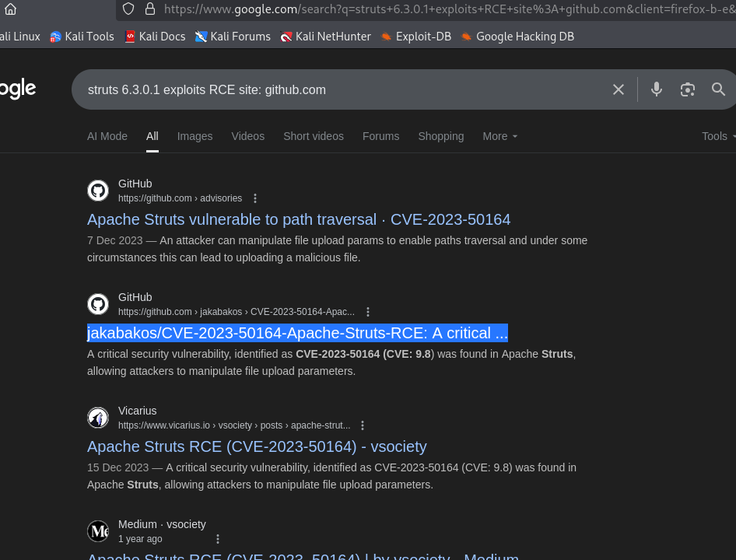Image resolution: width=736 pixels, height=560 pixels.
Task: Click the 'Medium · vsociety' source name
Action: coord(162,524)
